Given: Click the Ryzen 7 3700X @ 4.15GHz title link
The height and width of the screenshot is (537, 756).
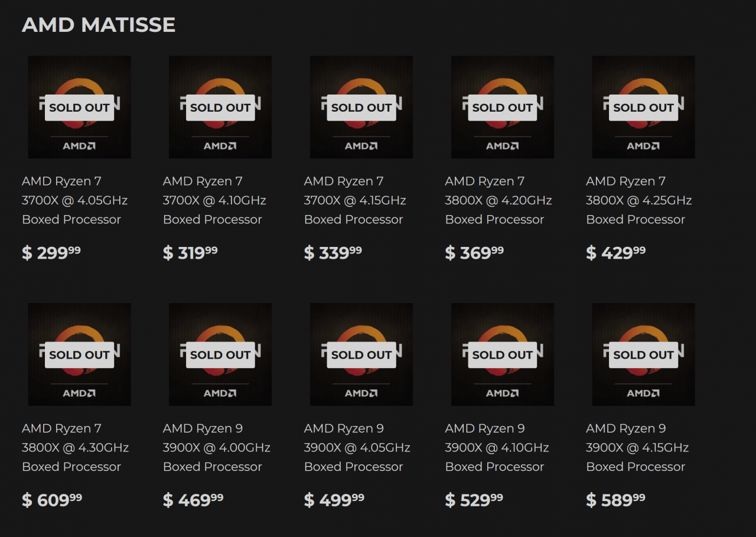Looking at the screenshot, I should tap(355, 200).
